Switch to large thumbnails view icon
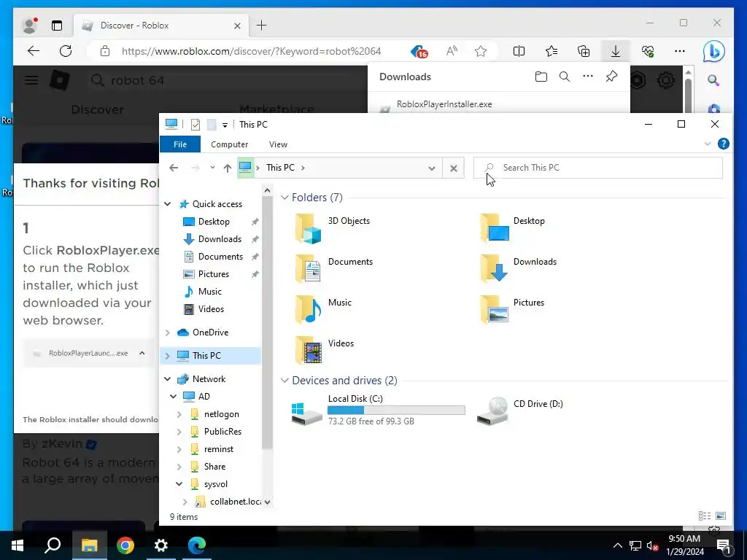This screenshot has width=747, height=560. (721, 516)
